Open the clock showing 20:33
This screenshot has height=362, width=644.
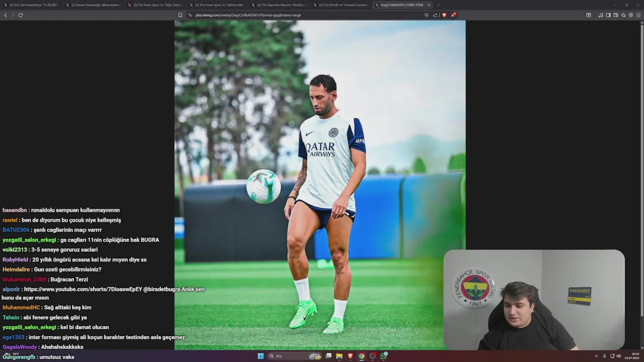click(631, 356)
